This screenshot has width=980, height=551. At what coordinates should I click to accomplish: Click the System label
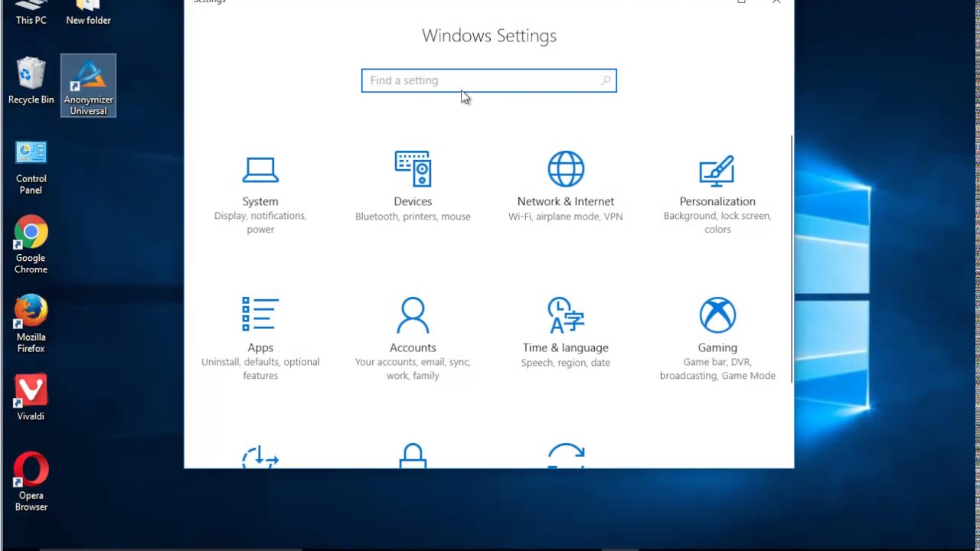pos(260,201)
